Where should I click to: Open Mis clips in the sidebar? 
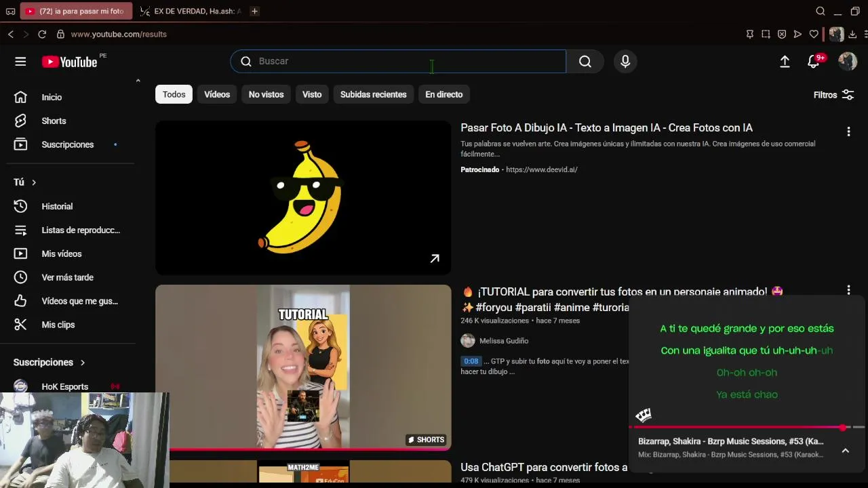click(58, 325)
